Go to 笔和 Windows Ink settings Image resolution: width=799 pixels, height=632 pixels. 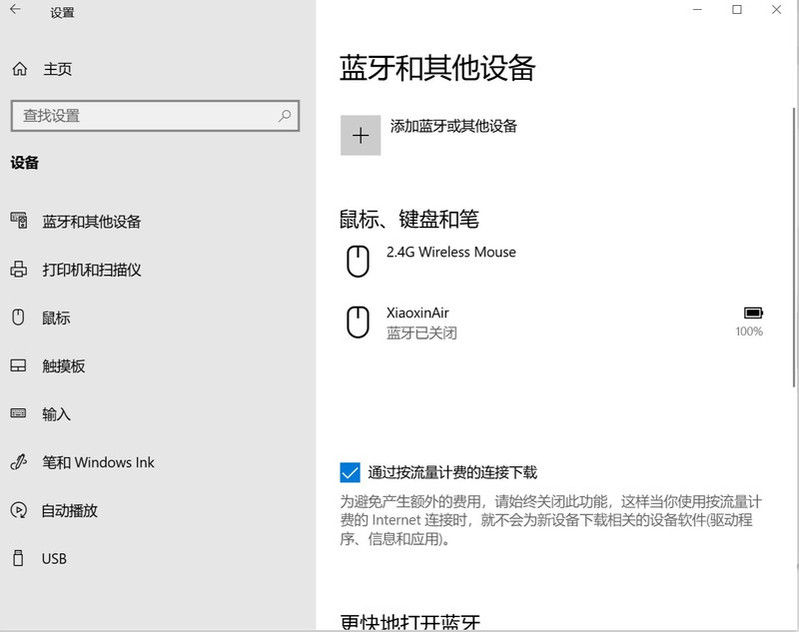tap(98, 462)
